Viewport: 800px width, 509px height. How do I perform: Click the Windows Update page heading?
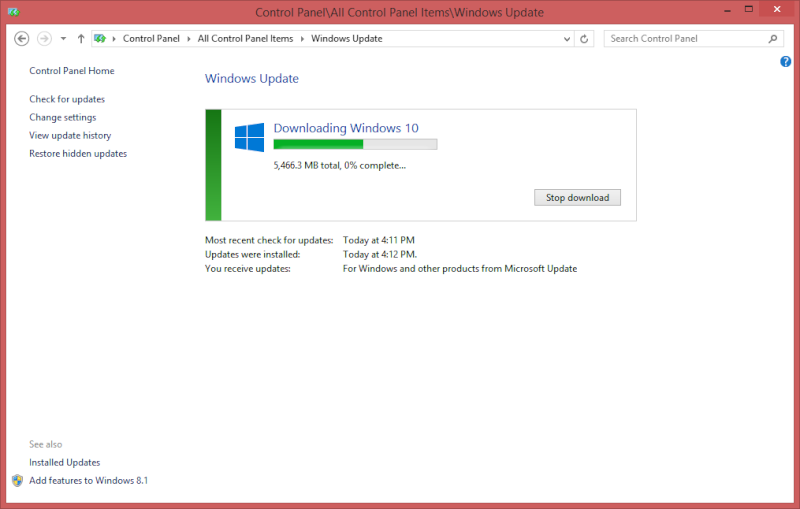coord(252,79)
